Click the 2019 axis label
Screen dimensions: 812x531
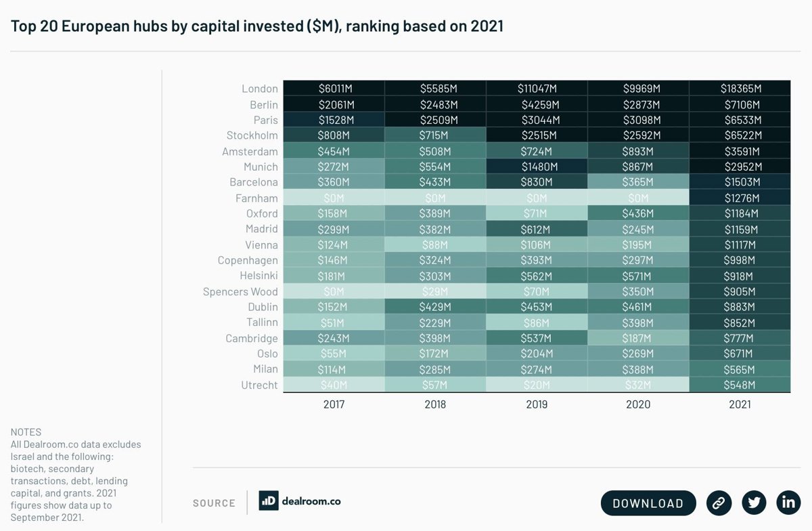pyautogui.click(x=537, y=404)
